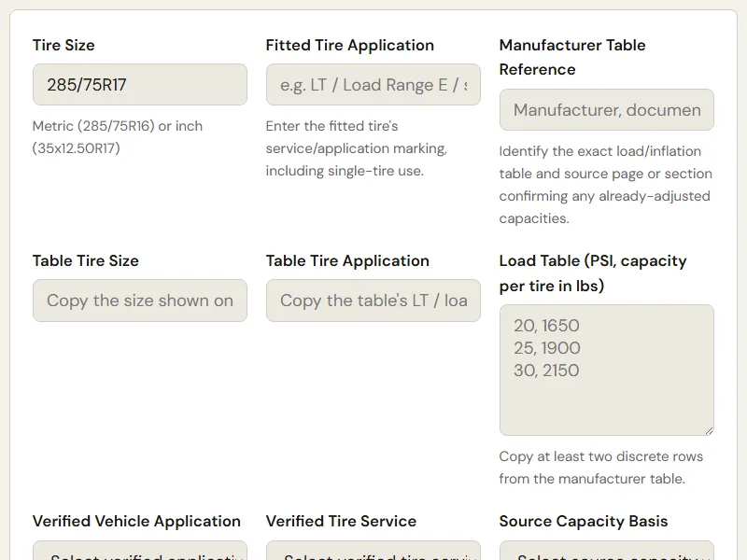Click the 'Copy at least two discrete rows' hint
Screen dimensions: 747x560
coord(600,468)
